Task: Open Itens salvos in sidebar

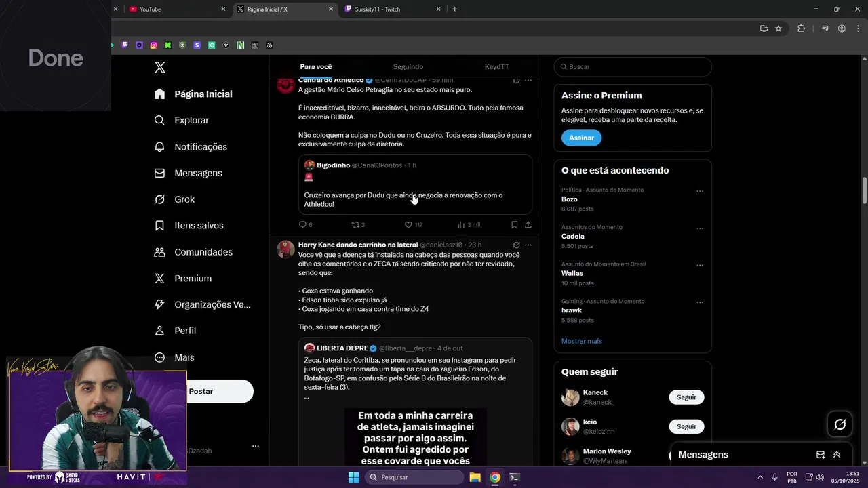Action: [x=189, y=226]
